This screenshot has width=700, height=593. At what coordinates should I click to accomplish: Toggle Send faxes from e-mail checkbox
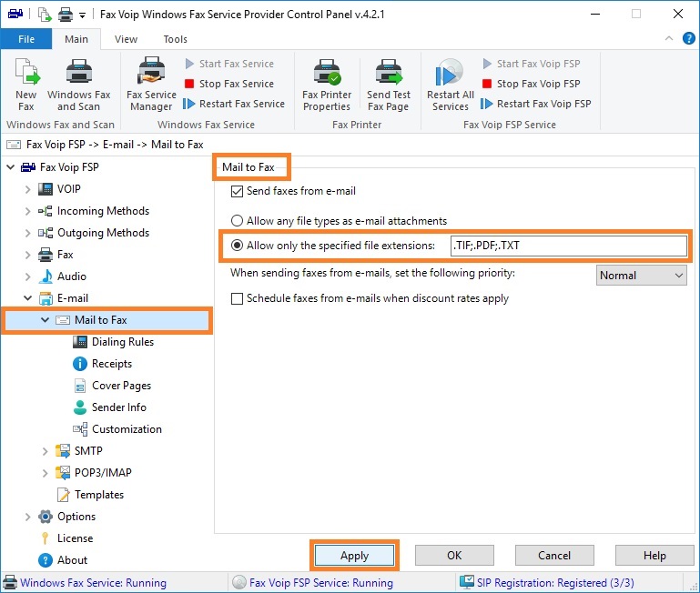[x=237, y=191]
